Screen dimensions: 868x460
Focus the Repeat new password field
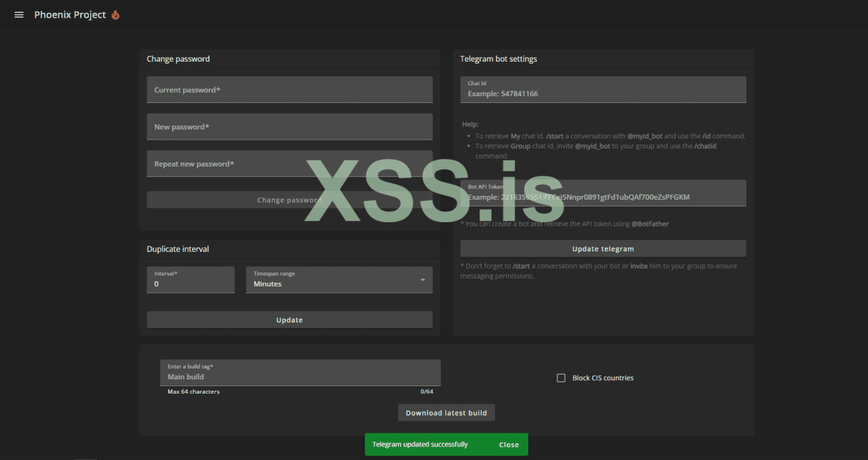[290, 163]
